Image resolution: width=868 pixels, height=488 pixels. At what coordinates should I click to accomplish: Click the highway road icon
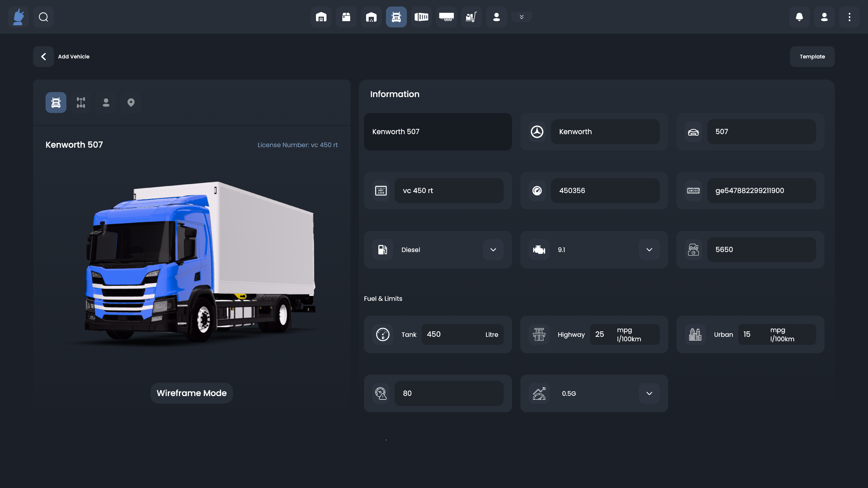click(x=539, y=334)
